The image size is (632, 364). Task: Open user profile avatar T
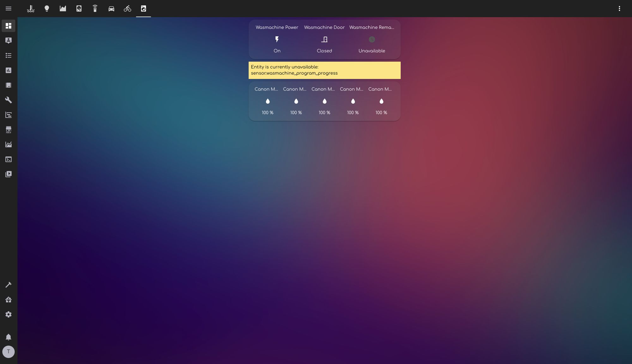[9, 351]
